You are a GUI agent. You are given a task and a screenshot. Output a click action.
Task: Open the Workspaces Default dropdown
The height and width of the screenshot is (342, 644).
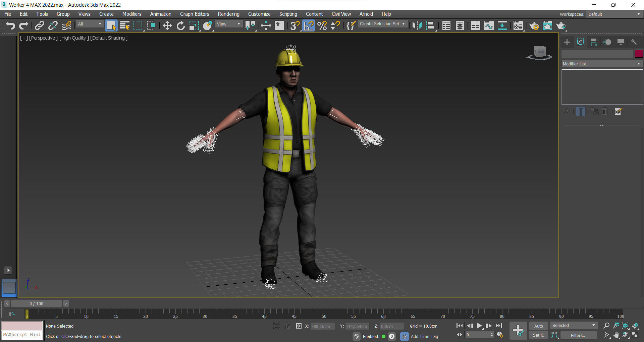click(614, 14)
